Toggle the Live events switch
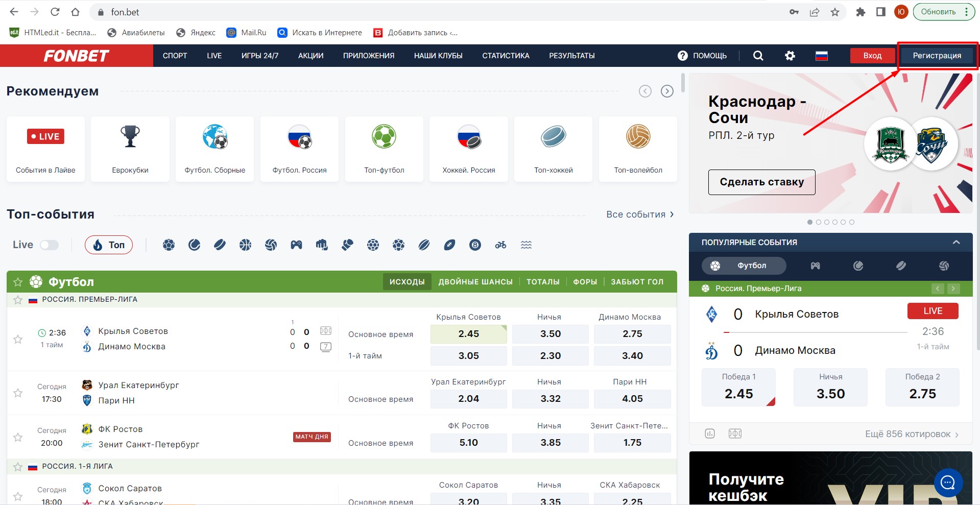This screenshot has width=980, height=505. (50, 245)
